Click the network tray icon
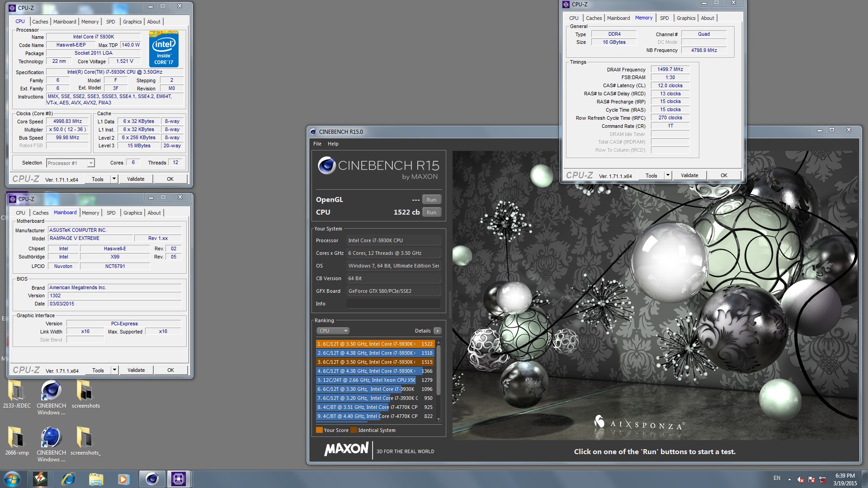This screenshot has width=868, height=488. [x=822, y=479]
